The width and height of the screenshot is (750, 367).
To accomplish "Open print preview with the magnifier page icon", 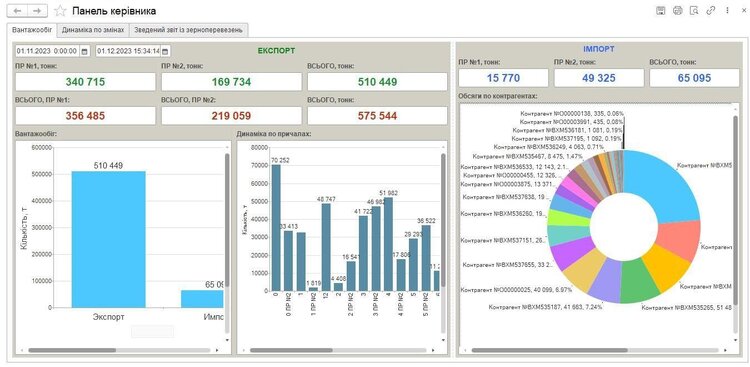I will 694,11.
